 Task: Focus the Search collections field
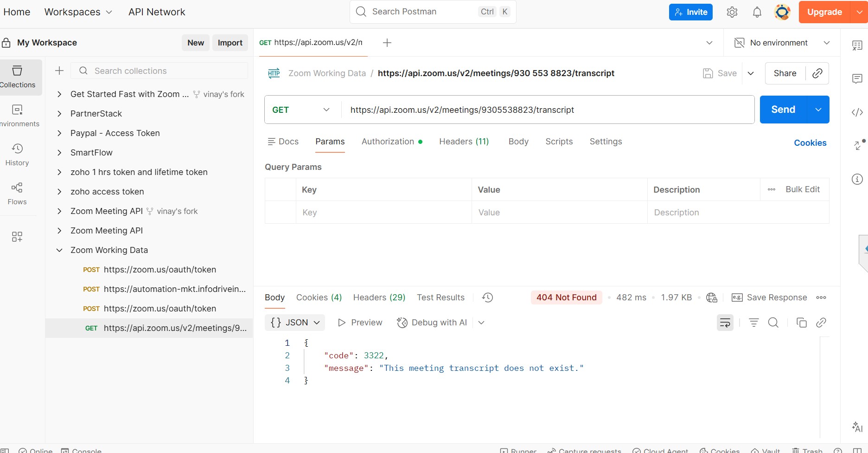[160, 71]
